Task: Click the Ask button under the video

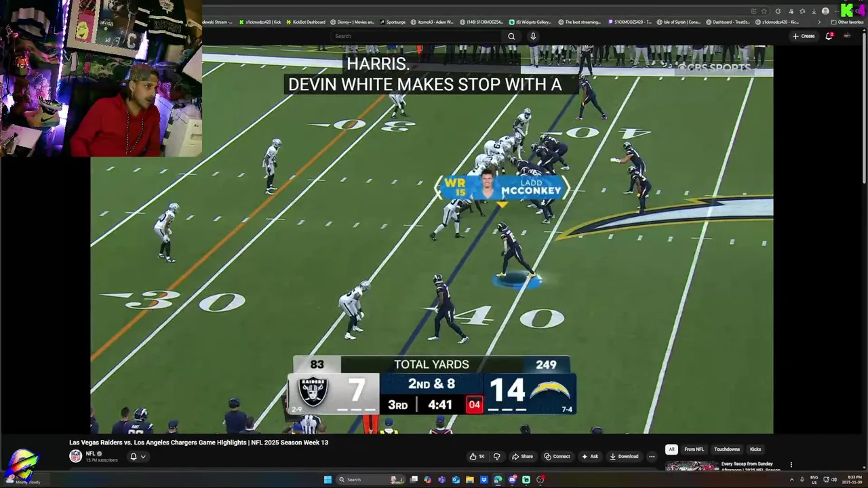Action: click(590, 457)
